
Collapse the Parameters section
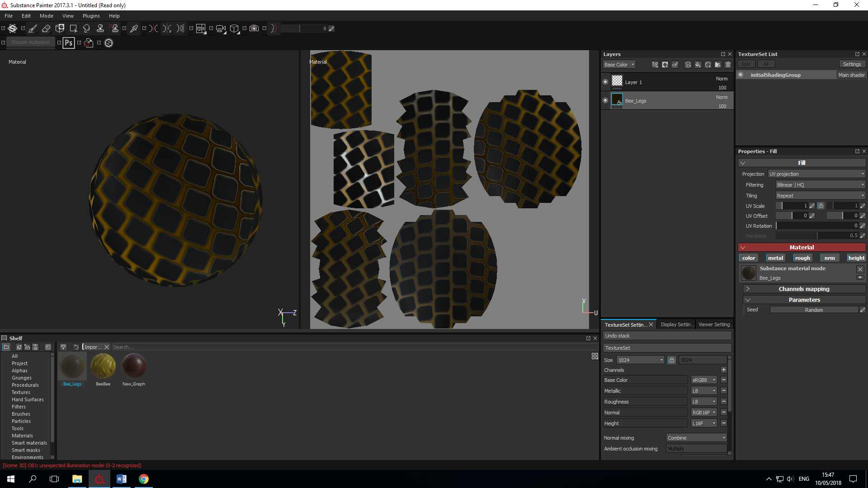[x=804, y=300]
